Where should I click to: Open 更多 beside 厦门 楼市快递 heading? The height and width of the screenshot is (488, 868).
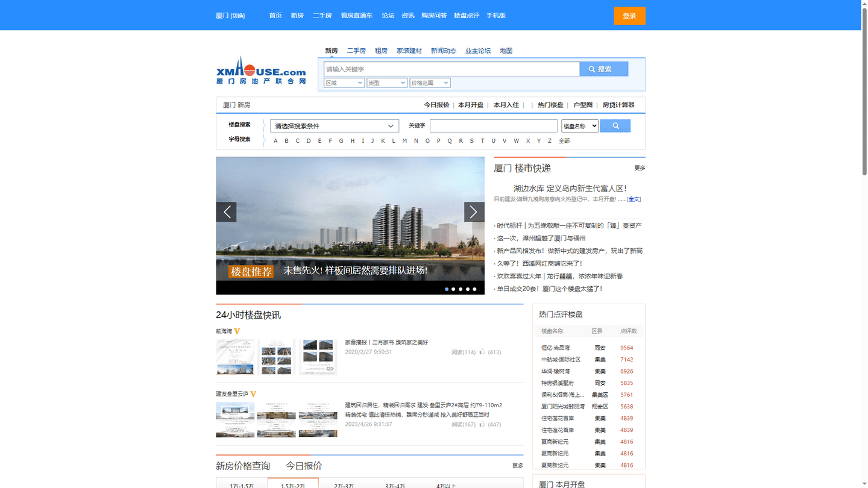click(x=640, y=168)
